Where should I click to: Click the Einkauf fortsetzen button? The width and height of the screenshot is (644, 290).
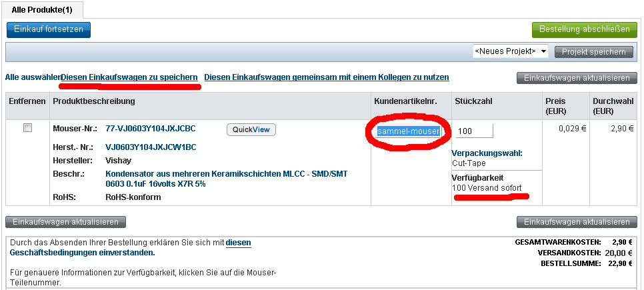(49, 29)
